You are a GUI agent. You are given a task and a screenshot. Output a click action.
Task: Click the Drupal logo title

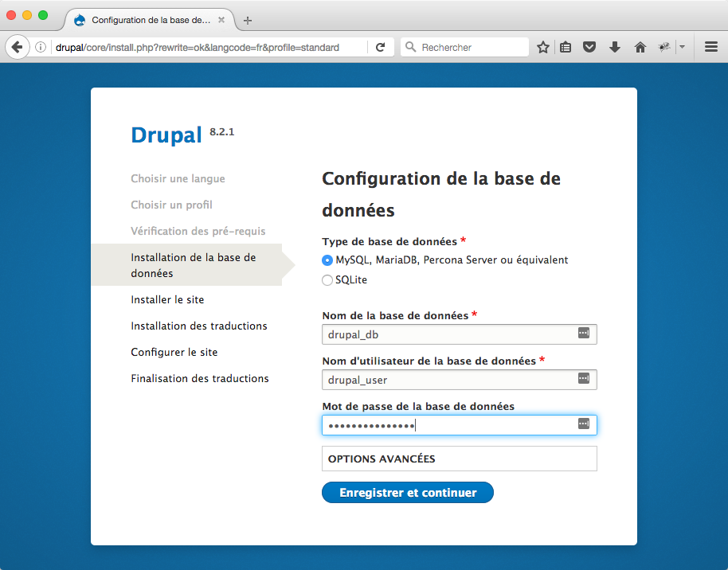click(166, 135)
